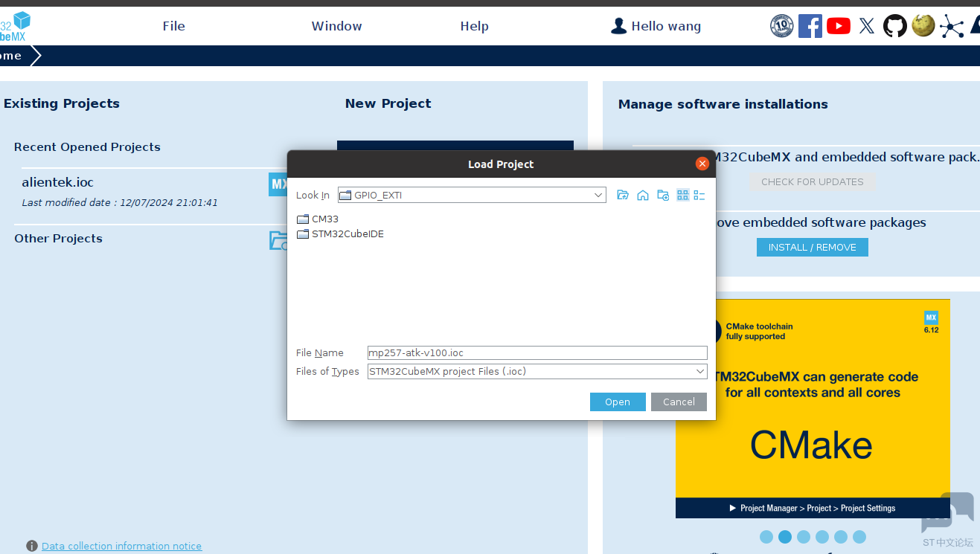Viewport: 980px width, 554px height.
Task: Open the File menu
Action: click(173, 26)
